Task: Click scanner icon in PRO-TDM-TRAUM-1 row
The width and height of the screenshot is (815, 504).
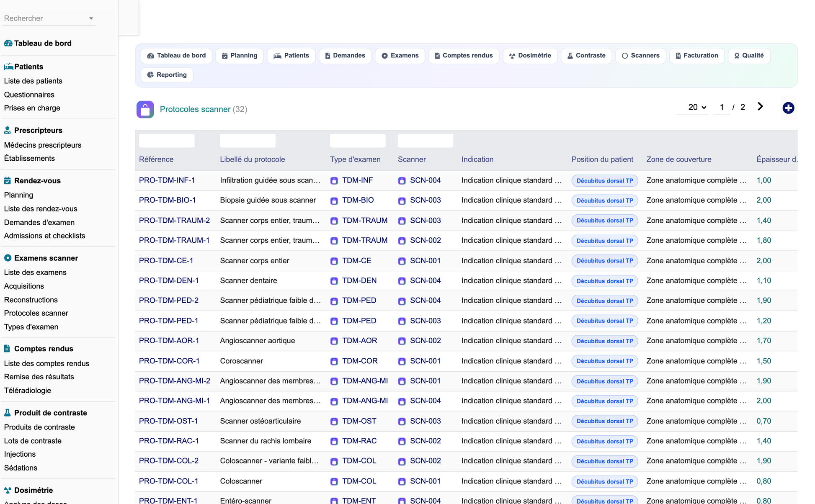Action: (402, 241)
